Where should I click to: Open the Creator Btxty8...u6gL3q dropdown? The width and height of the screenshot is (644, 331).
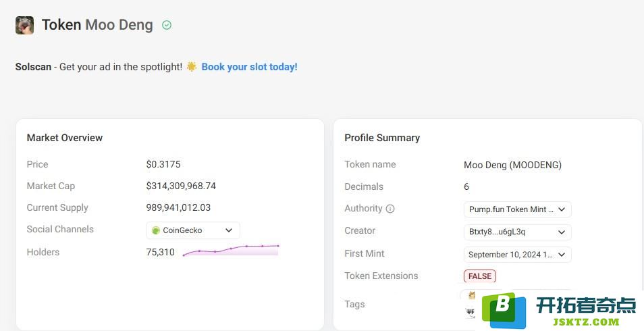point(517,232)
